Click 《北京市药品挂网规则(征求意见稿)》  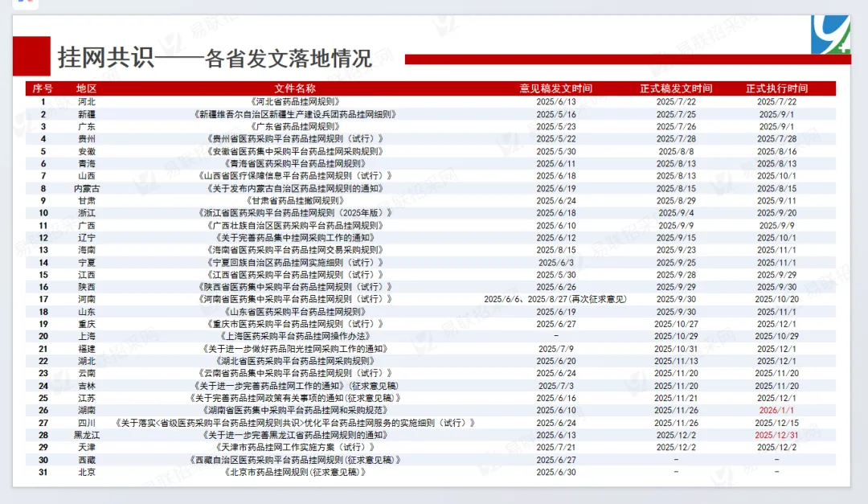point(295,473)
